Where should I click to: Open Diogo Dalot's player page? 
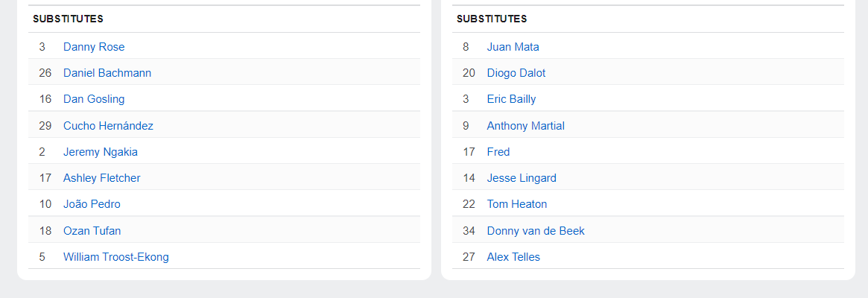[516, 73]
